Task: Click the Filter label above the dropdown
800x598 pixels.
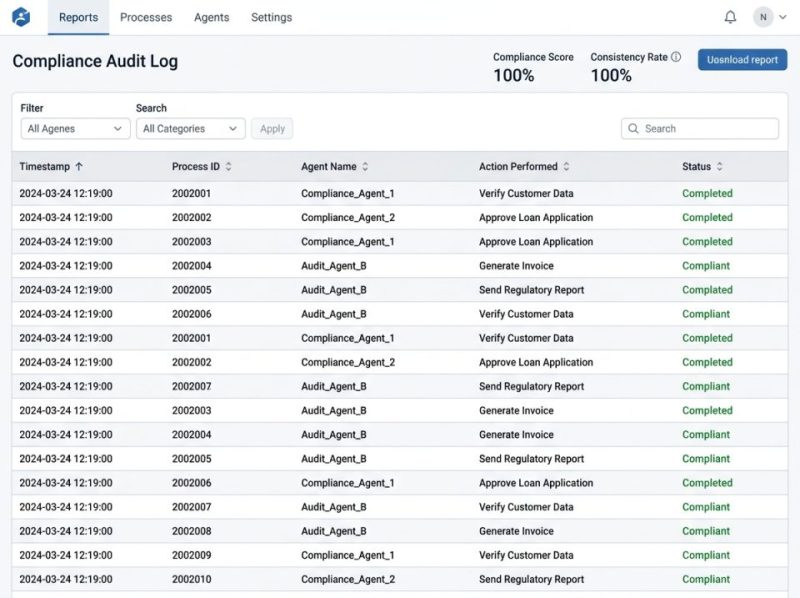Action: coord(32,108)
